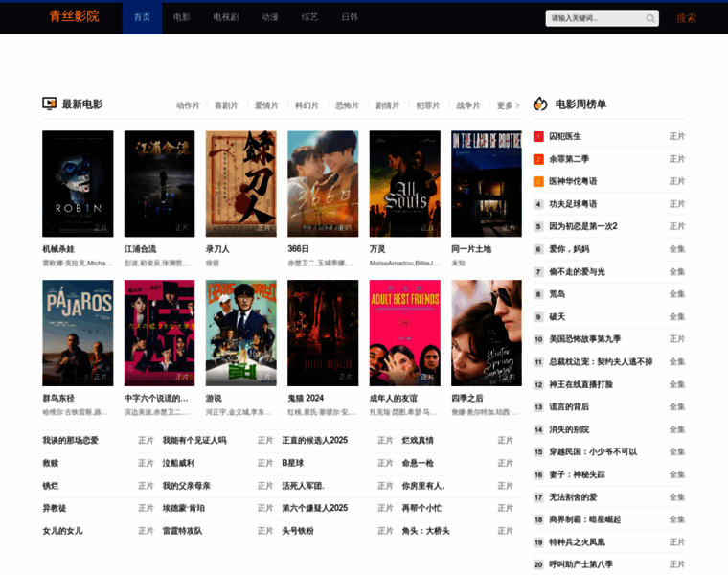Filter by 科幻片 genre
The width and height of the screenshot is (728, 575).
coord(307,105)
